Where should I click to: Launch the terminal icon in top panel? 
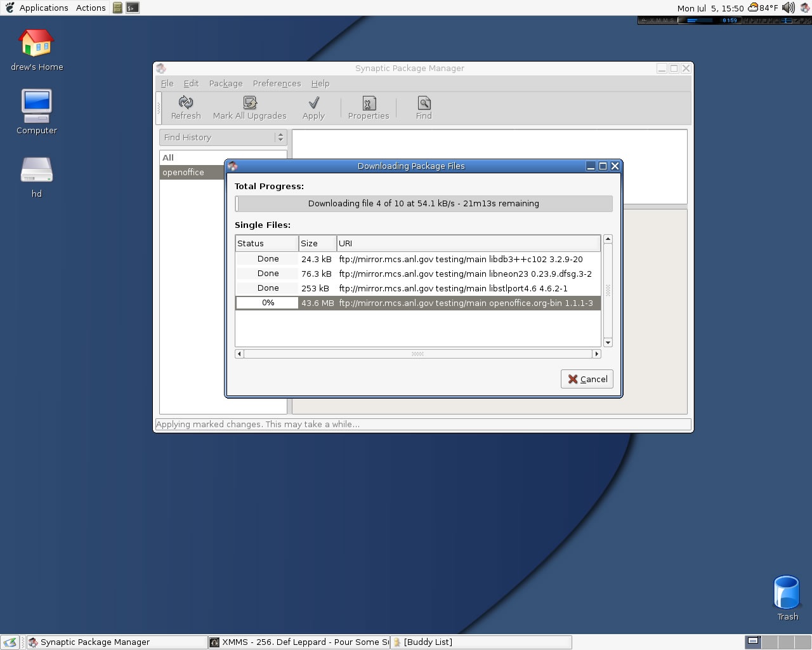133,8
